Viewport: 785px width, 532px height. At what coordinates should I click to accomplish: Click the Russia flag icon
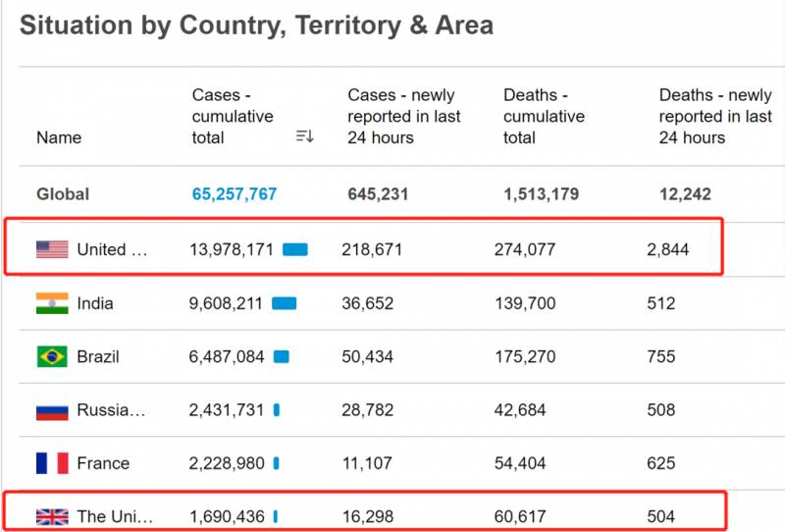click(52, 410)
